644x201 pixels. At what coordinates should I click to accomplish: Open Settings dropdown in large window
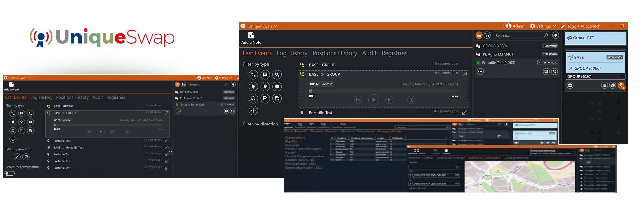click(x=543, y=26)
